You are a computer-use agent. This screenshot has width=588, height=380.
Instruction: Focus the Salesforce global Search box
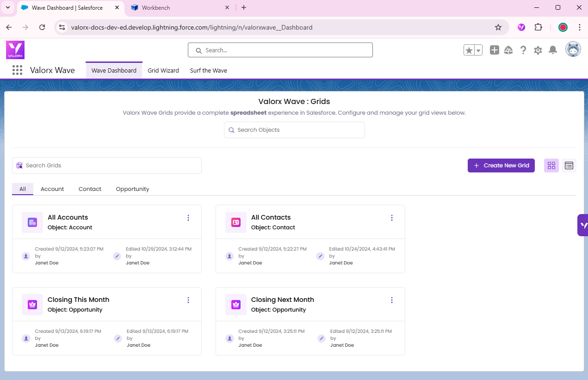tap(280, 50)
